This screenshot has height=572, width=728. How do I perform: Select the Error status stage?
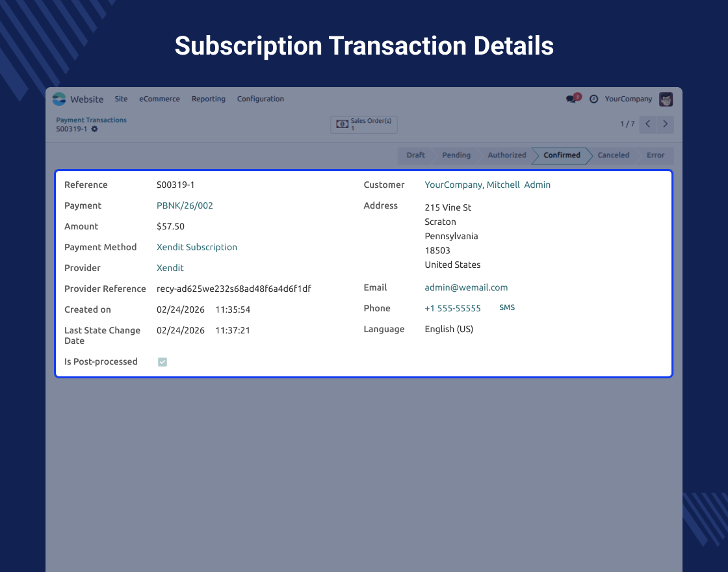point(655,155)
